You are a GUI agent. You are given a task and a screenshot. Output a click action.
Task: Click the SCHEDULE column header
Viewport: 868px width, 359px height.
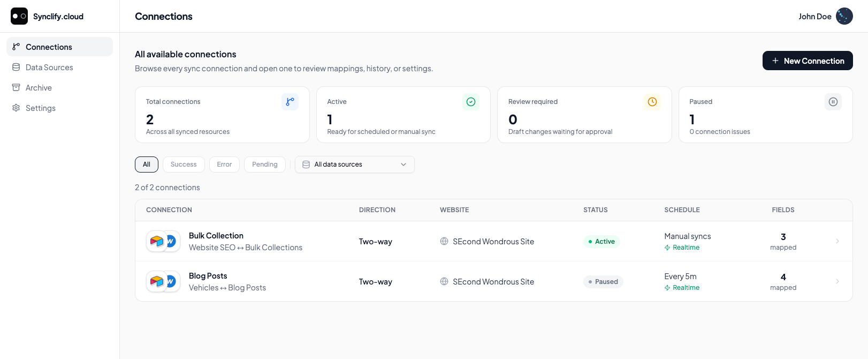pyautogui.click(x=682, y=210)
